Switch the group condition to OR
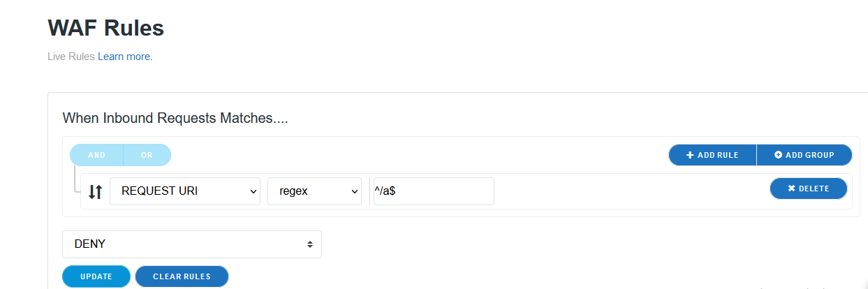Viewport: 868px width, 289px height. (x=147, y=155)
